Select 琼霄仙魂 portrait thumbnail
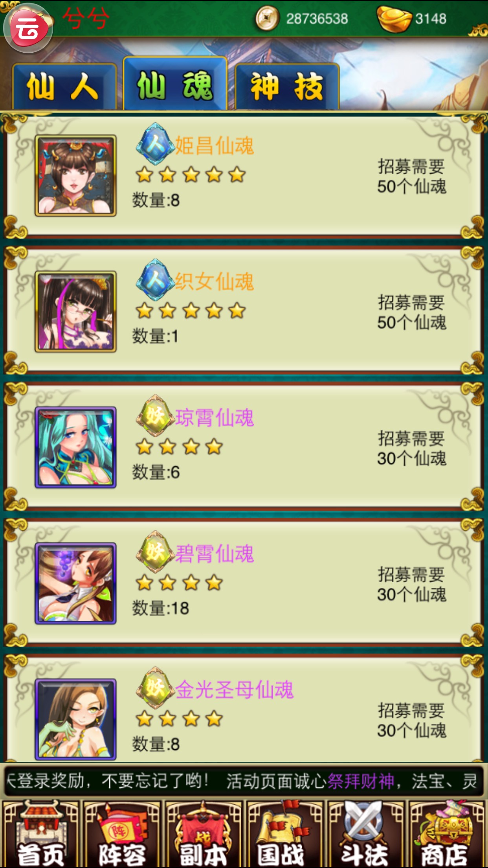488x868 pixels. tap(75, 447)
